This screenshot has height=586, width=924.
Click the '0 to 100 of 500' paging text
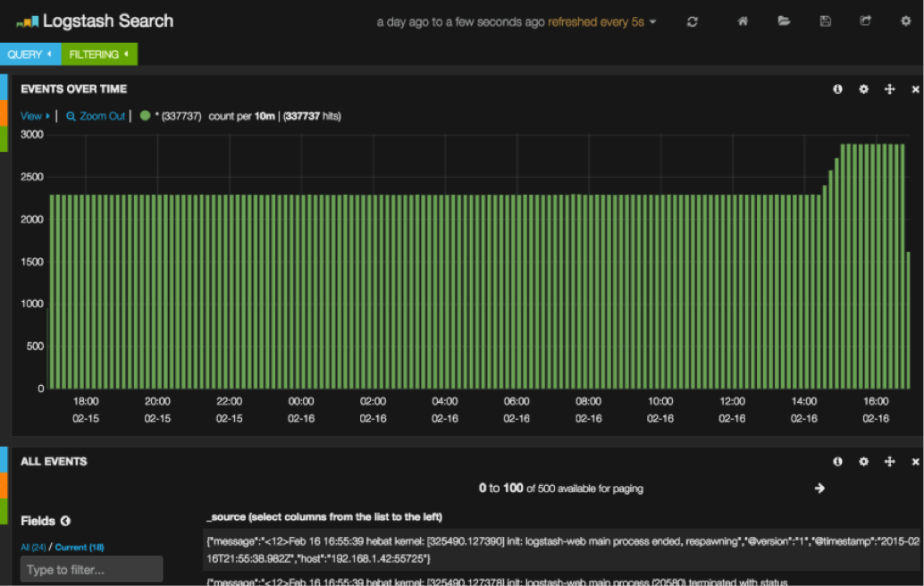tap(561, 489)
